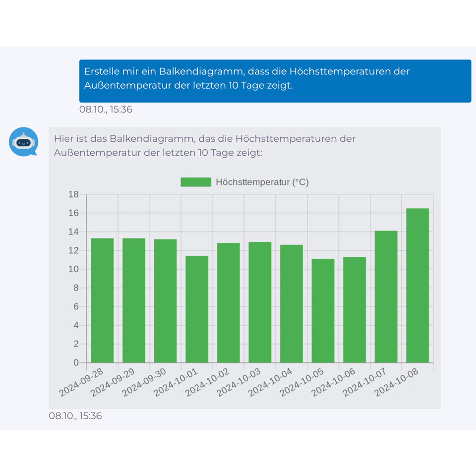
Task: Click the 2024-10-06 temperature bar
Action: click(x=354, y=310)
